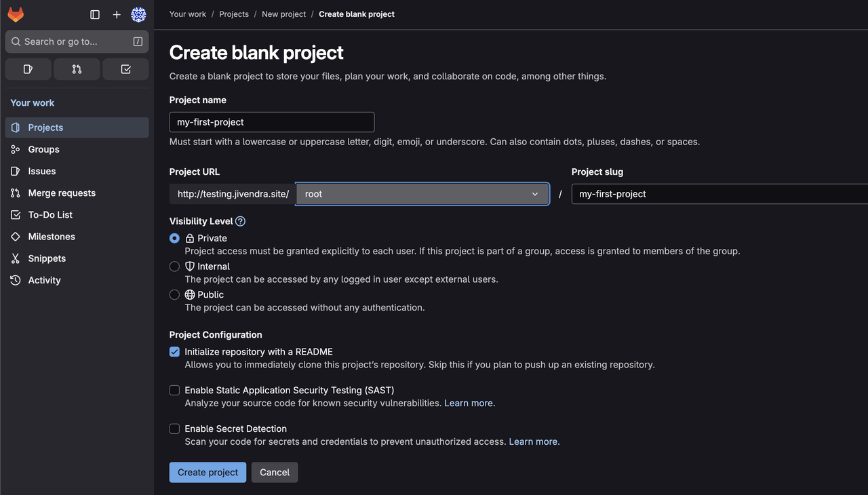The image size is (868, 495).
Task: Enable the Secret Detection checkbox
Action: (174, 429)
